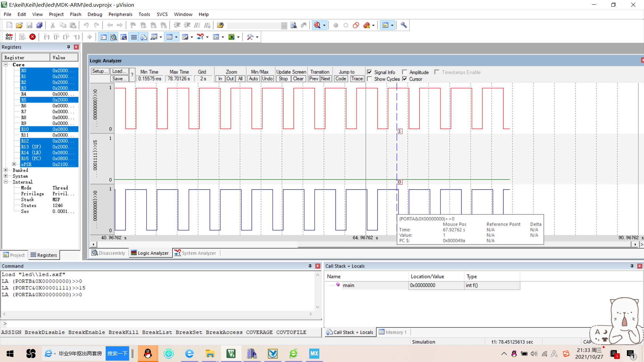The image size is (644, 362).
Task: Click the Logic Analyzer Setup button
Action: click(x=100, y=71)
